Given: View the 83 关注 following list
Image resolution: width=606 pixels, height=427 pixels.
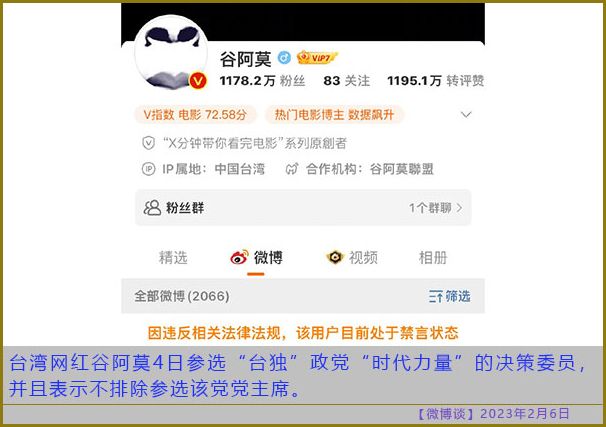Looking at the screenshot, I should [x=346, y=81].
